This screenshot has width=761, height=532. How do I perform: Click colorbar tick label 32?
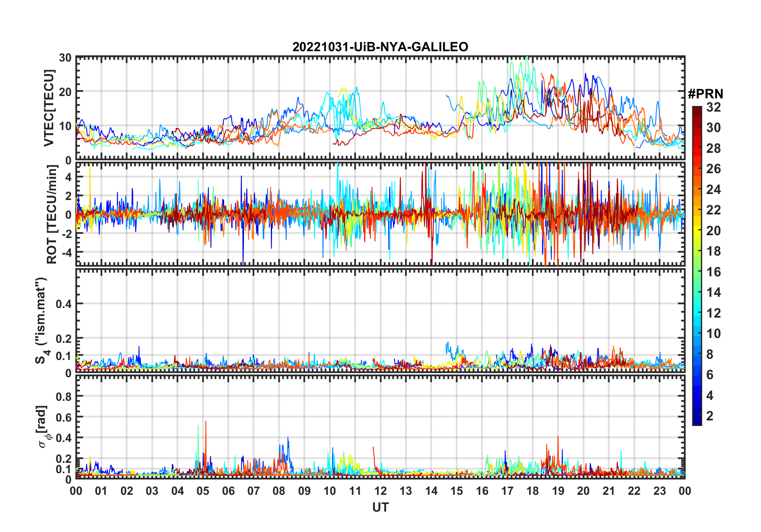[x=713, y=107]
